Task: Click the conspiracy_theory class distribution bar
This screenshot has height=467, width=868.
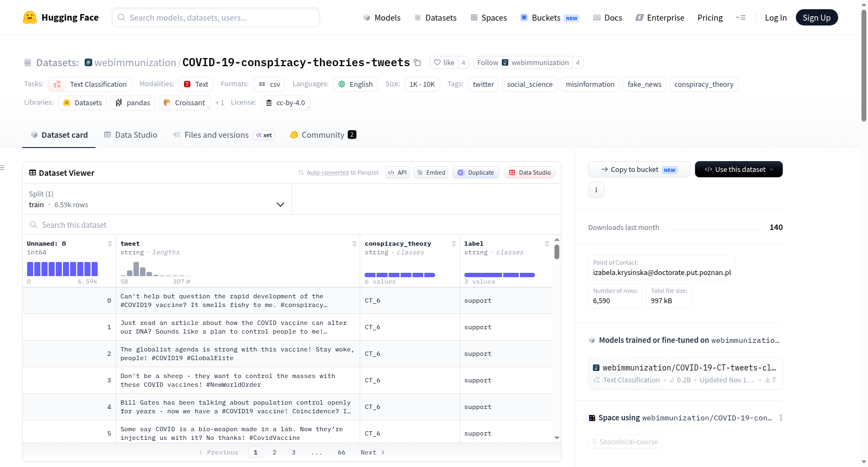Action: (x=400, y=275)
